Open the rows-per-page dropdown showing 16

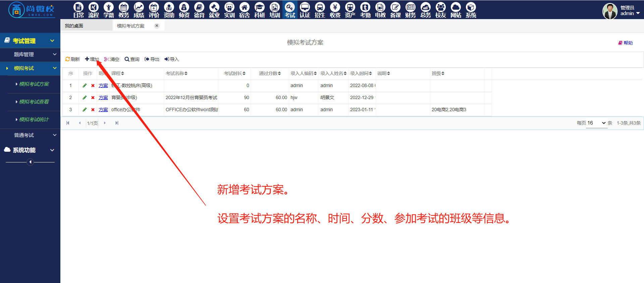(x=597, y=123)
